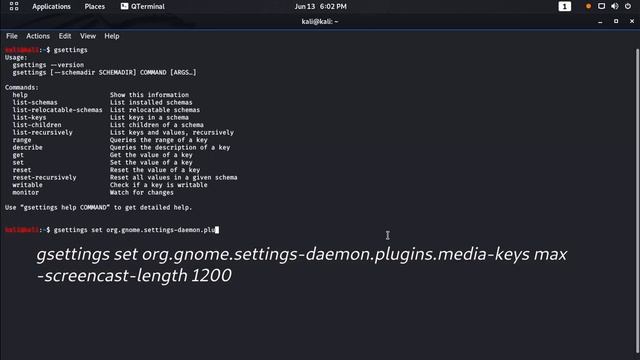Click the 'gsettings --version' usage line
640x360 pixels.
[48, 65]
